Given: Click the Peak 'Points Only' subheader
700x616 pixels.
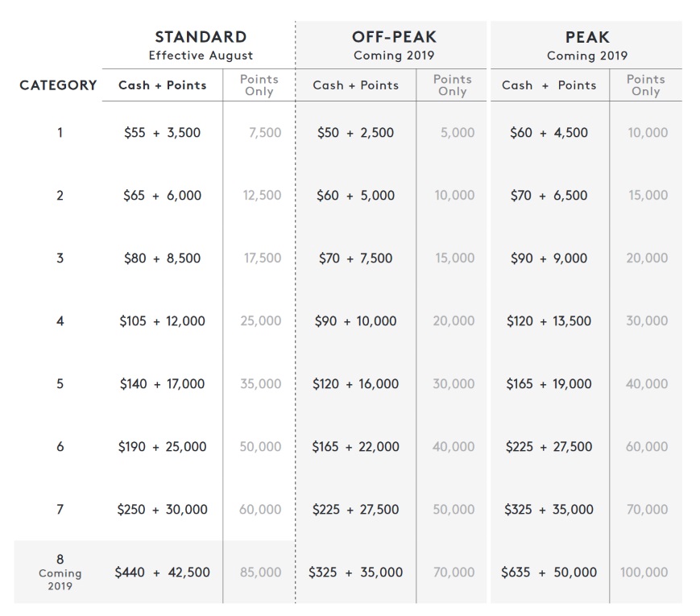Looking at the screenshot, I should point(646,85).
